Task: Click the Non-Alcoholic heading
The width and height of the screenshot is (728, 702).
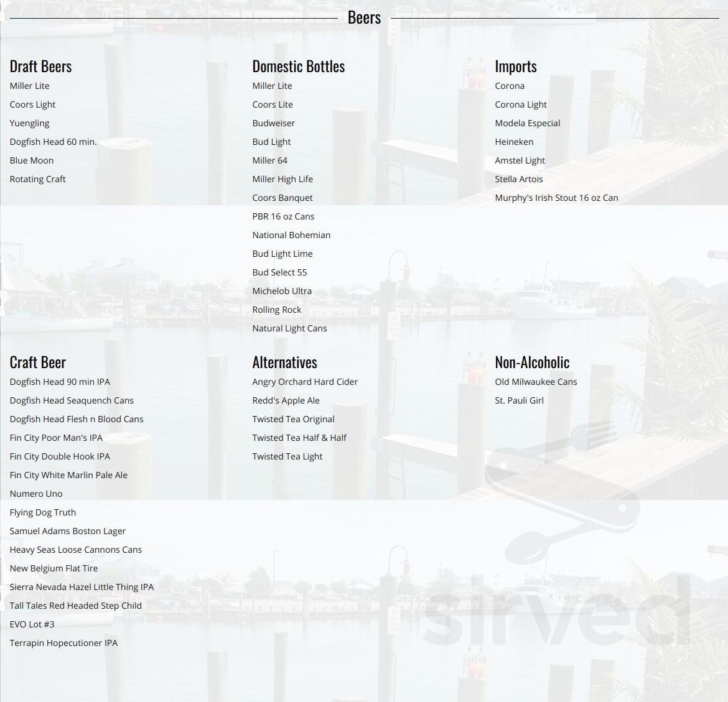Action: 532,361
